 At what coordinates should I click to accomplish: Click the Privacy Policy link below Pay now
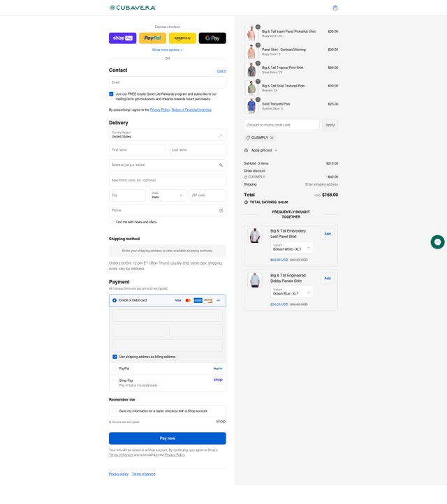tap(175, 455)
